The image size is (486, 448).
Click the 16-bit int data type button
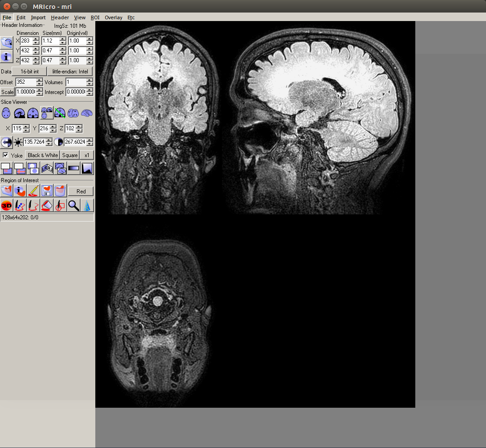(x=29, y=71)
